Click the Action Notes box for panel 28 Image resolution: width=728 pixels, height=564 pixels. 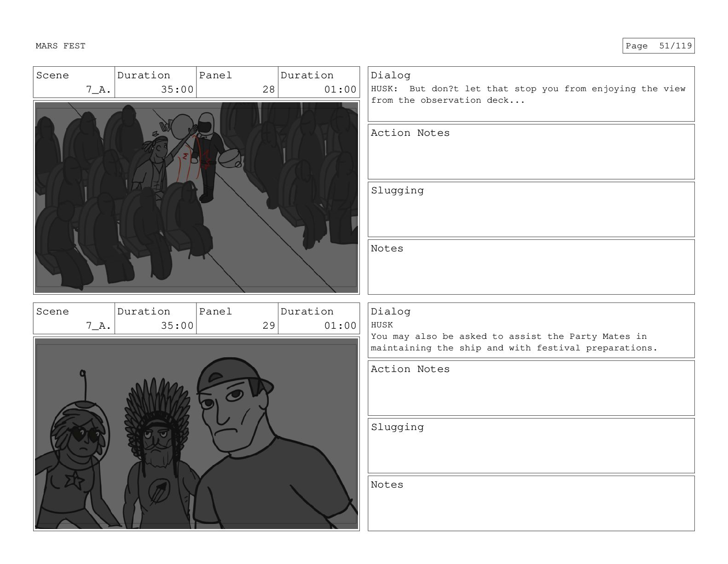(x=531, y=152)
